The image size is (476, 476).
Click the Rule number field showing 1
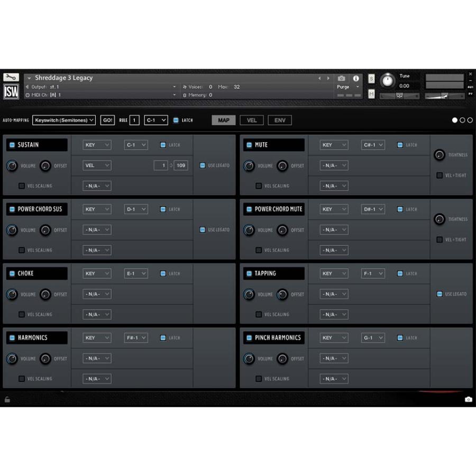click(x=134, y=120)
